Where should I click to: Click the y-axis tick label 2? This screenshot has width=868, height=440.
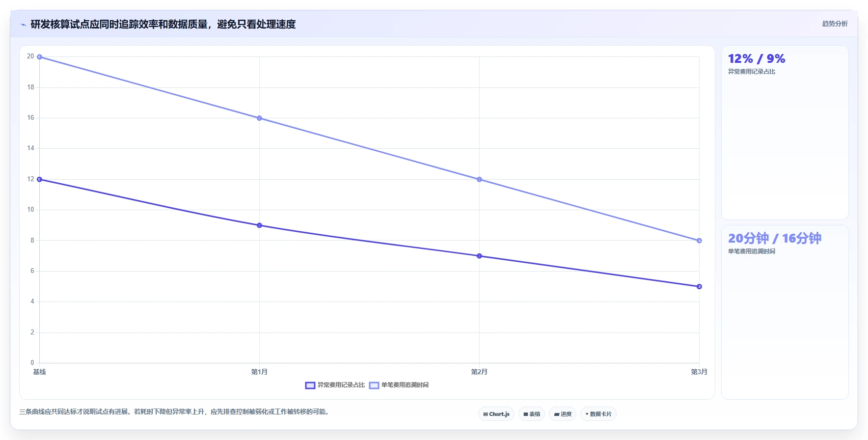click(x=32, y=332)
